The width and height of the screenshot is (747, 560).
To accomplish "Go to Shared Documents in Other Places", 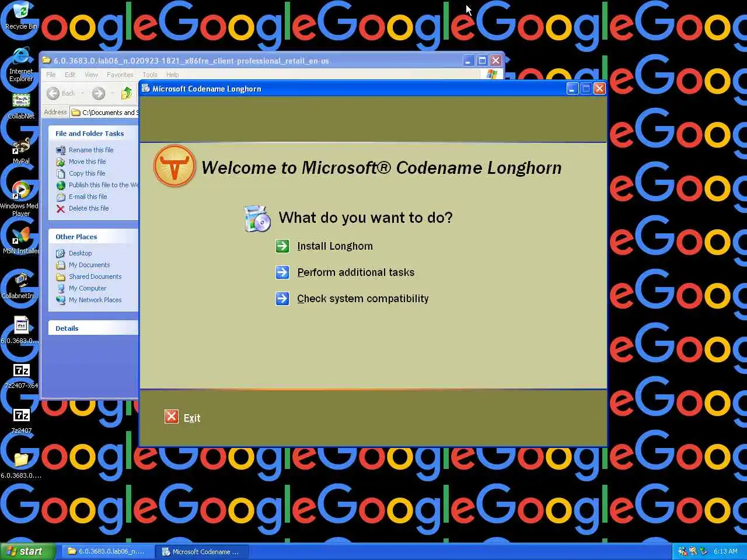I will click(95, 276).
